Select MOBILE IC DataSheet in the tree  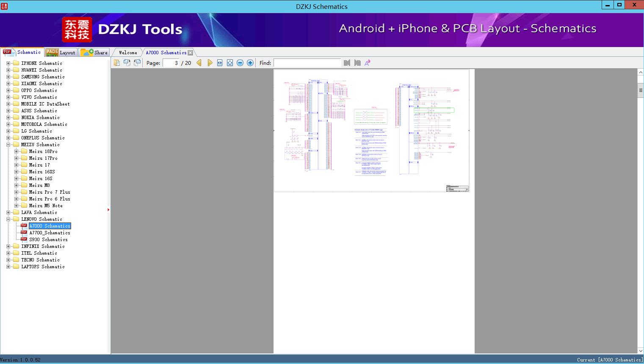point(45,104)
